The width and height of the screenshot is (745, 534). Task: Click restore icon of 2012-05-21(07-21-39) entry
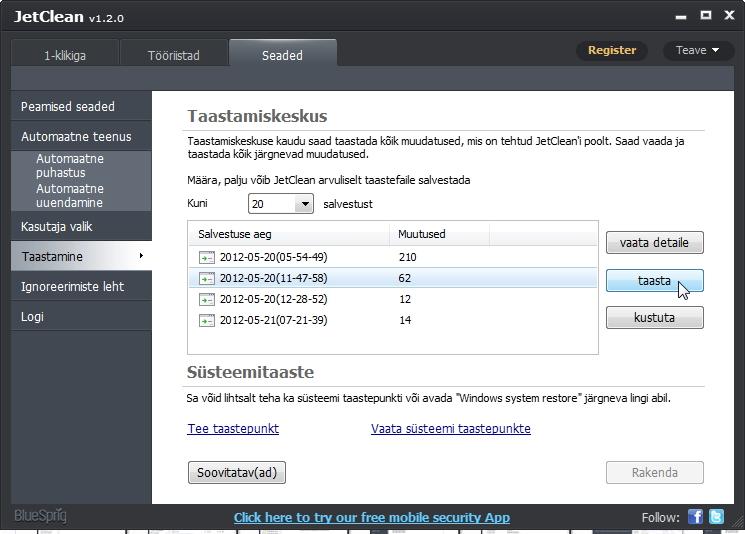click(207, 321)
